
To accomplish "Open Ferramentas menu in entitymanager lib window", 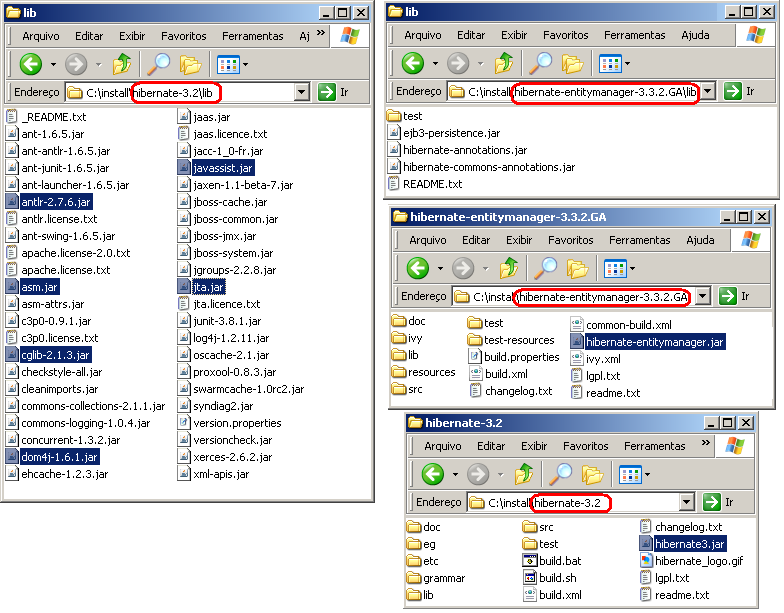I will click(x=634, y=35).
